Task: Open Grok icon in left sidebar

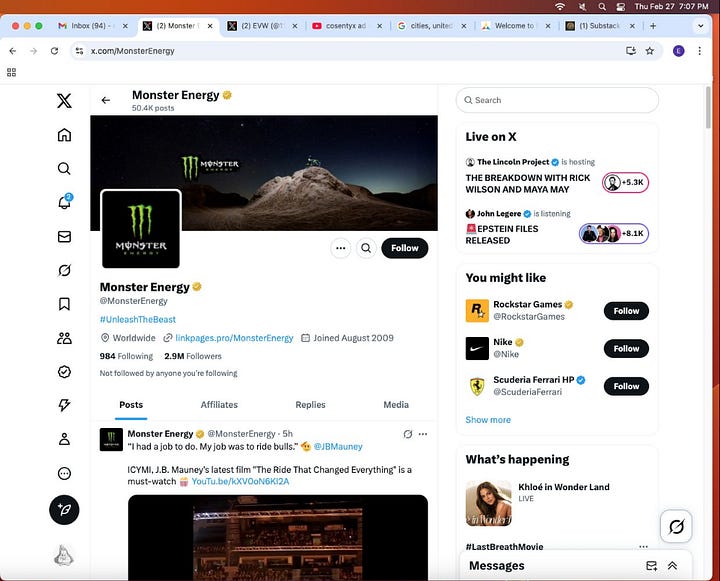Action: (x=64, y=270)
